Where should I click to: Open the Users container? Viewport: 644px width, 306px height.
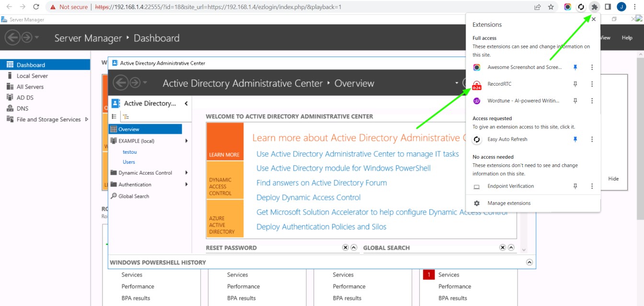129,162
